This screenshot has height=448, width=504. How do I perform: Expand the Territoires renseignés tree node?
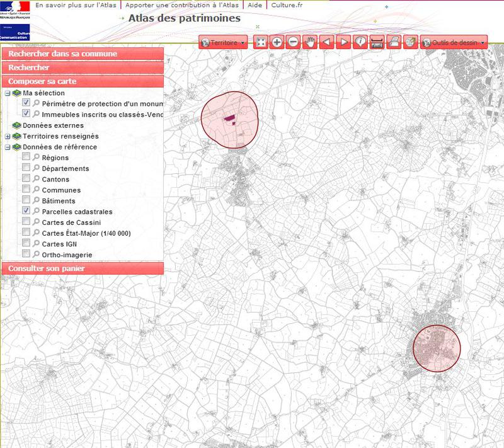point(8,136)
